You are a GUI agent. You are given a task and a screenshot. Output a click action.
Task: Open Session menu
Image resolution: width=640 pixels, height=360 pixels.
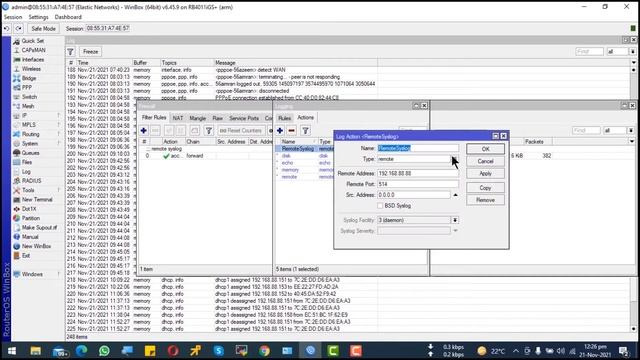13,17
